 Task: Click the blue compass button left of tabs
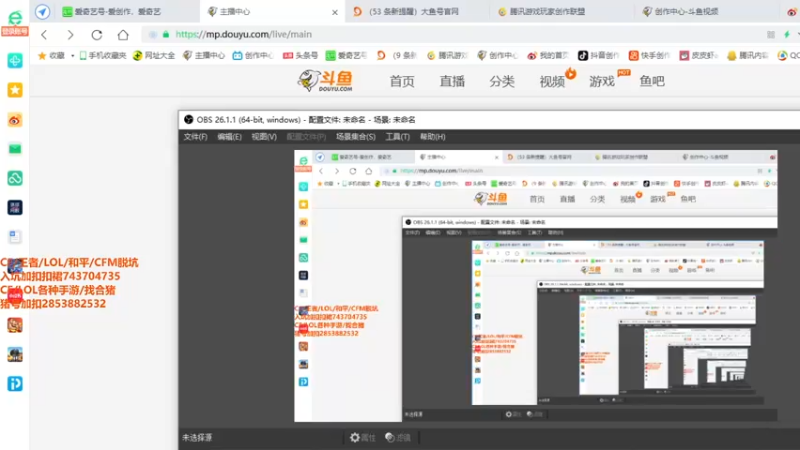42,11
